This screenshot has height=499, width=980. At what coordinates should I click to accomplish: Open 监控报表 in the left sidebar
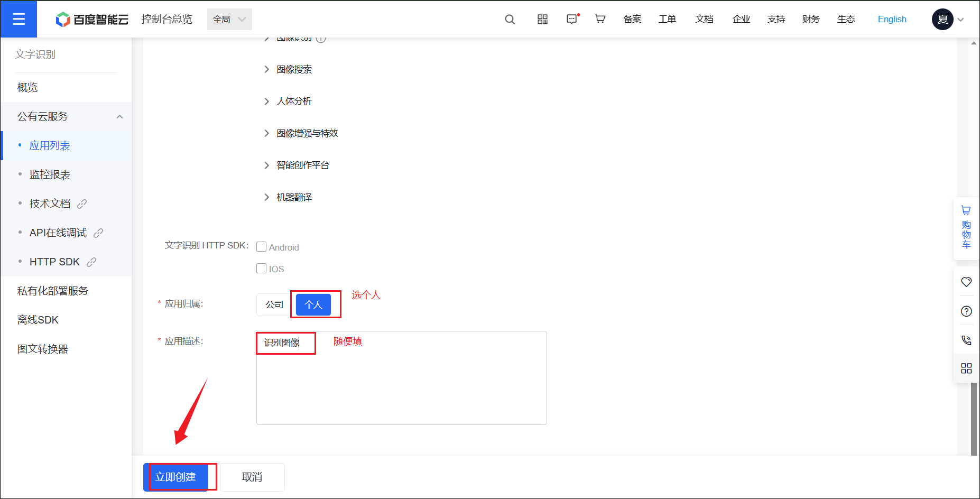point(50,174)
